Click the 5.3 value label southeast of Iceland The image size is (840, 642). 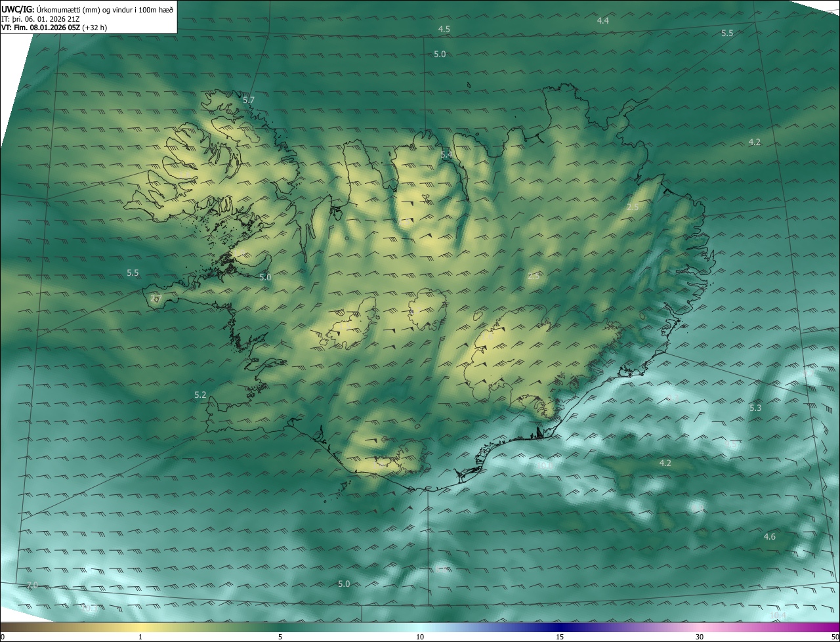pos(755,408)
